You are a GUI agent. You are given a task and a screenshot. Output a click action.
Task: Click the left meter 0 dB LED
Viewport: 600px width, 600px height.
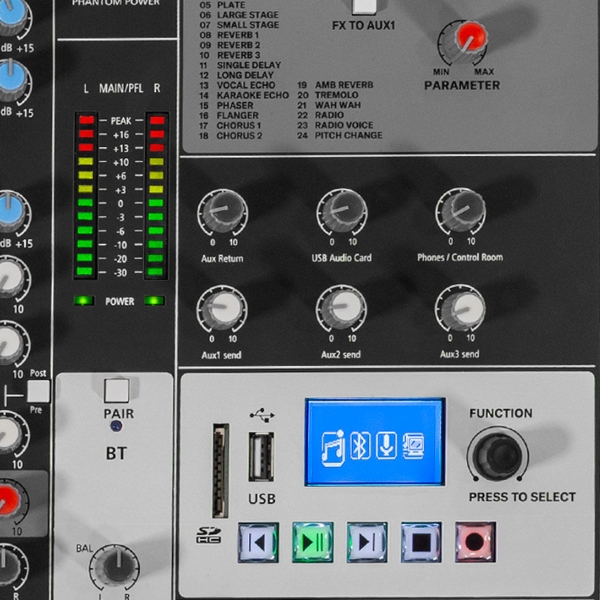tap(85, 202)
